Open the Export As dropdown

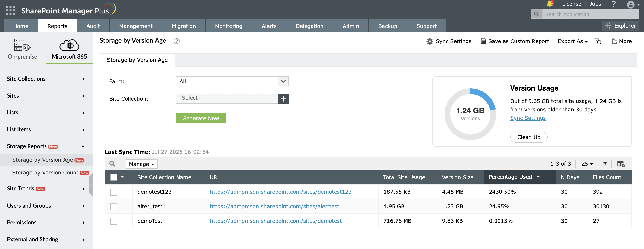click(x=573, y=41)
